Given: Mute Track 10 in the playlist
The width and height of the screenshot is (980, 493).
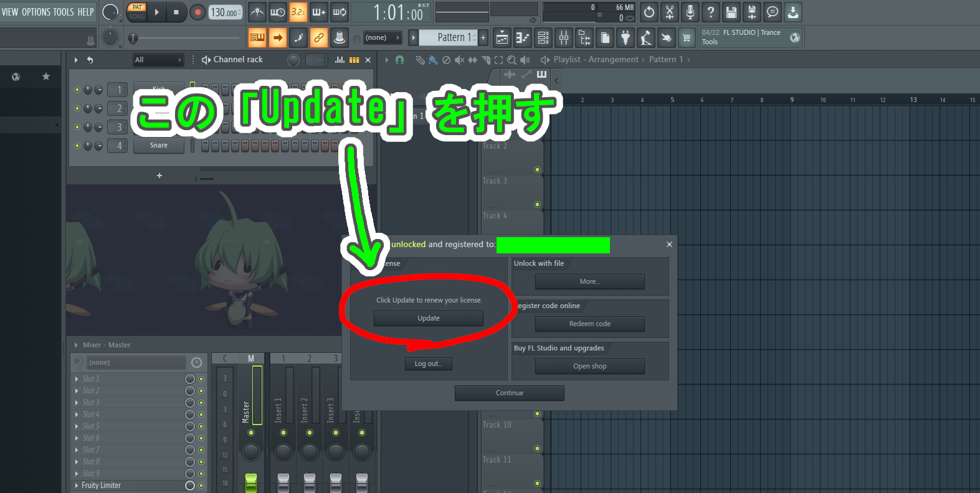Looking at the screenshot, I should (537, 448).
